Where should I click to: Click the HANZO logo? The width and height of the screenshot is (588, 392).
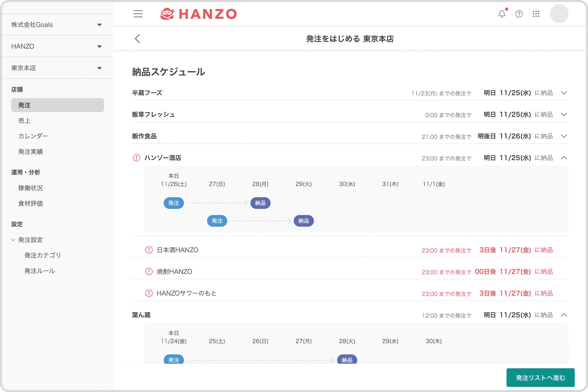pos(199,14)
